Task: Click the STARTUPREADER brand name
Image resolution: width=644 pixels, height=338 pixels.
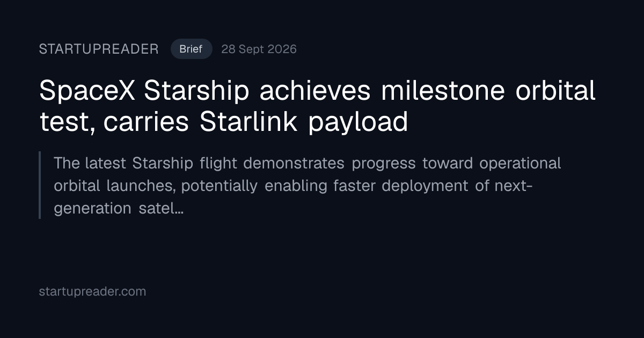Action: tap(99, 49)
